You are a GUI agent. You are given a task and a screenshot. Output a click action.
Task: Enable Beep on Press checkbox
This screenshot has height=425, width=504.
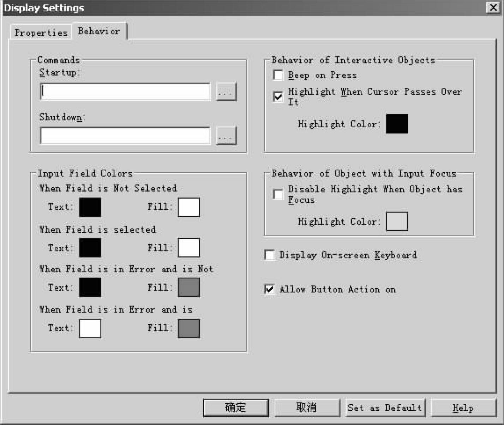click(x=278, y=75)
